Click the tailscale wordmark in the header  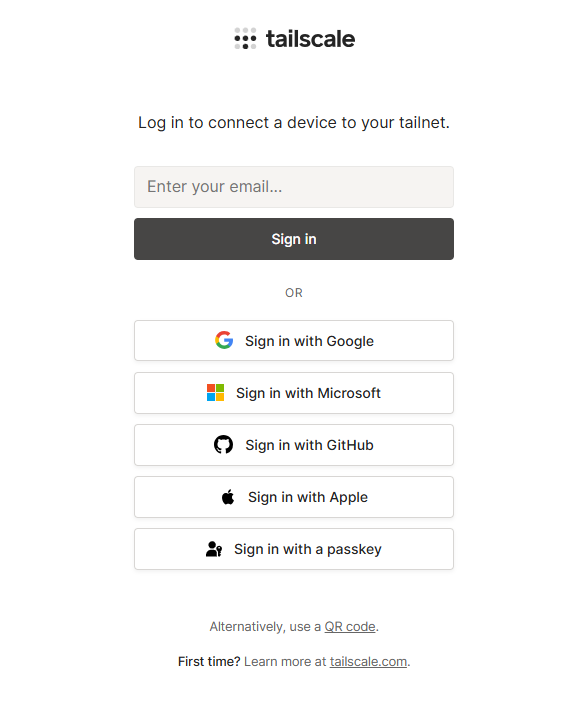click(x=310, y=39)
